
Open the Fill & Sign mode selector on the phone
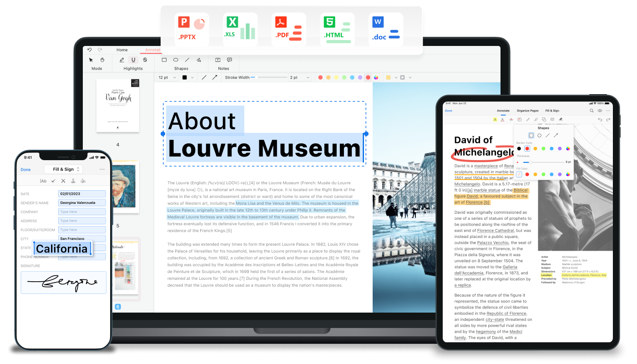tap(63, 169)
